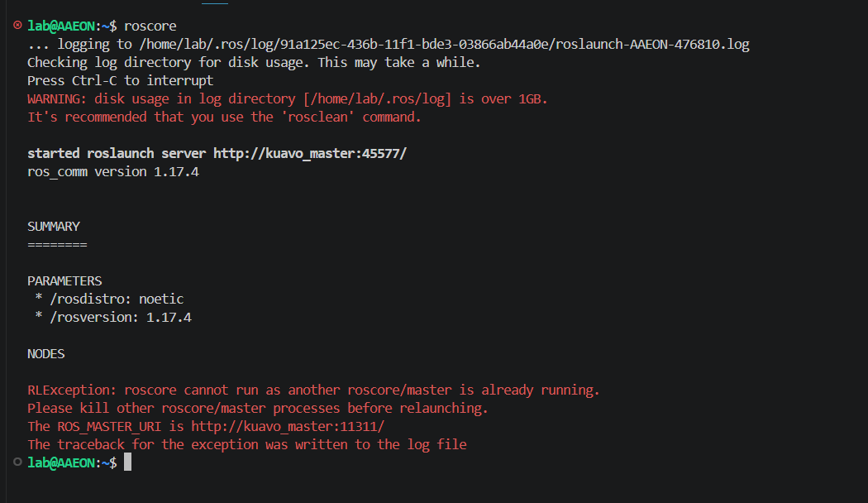Open the http://kuavo_master:45577/ server link
The width and height of the screenshot is (868, 503).
tap(310, 154)
